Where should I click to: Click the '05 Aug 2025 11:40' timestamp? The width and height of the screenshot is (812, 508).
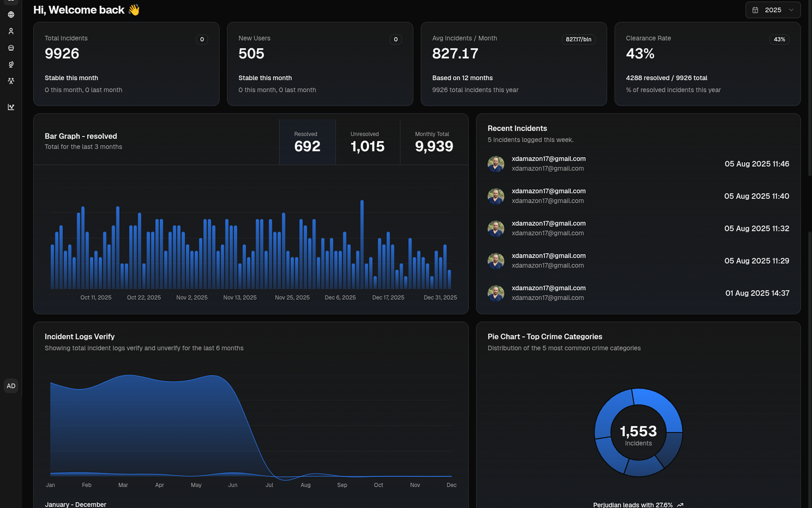757,196
